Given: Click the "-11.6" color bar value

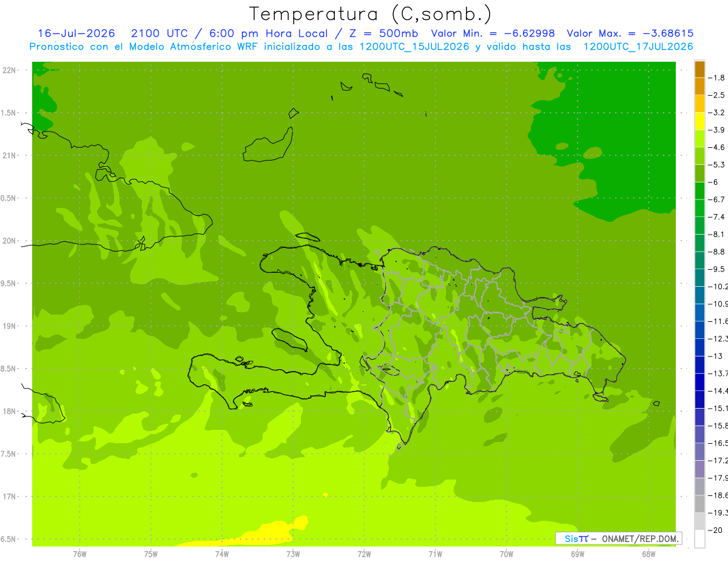Looking at the screenshot, I should click(718, 321).
